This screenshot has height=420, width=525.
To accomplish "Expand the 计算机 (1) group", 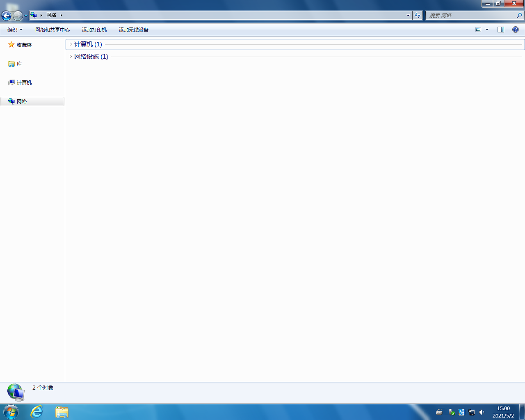I will pyautogui.click(x=71, y=44).
